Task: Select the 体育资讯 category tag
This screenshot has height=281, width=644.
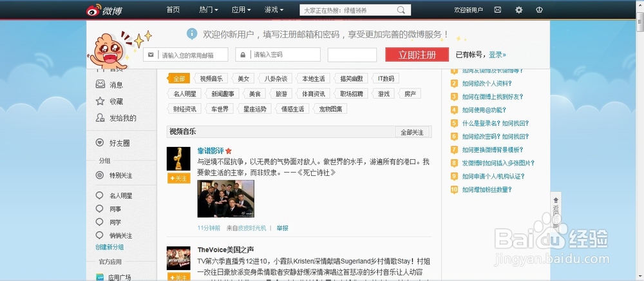Action: [x=313, y=93]
